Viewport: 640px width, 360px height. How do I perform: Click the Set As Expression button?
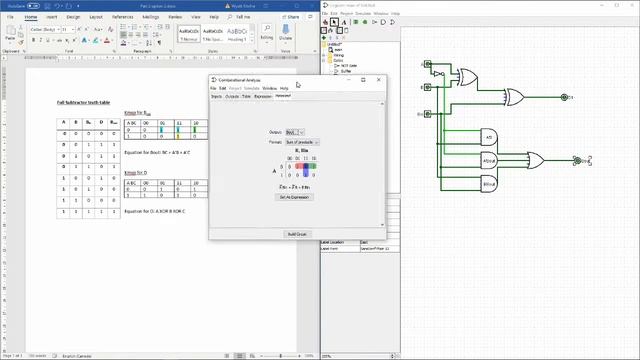(x=294, y=197)
